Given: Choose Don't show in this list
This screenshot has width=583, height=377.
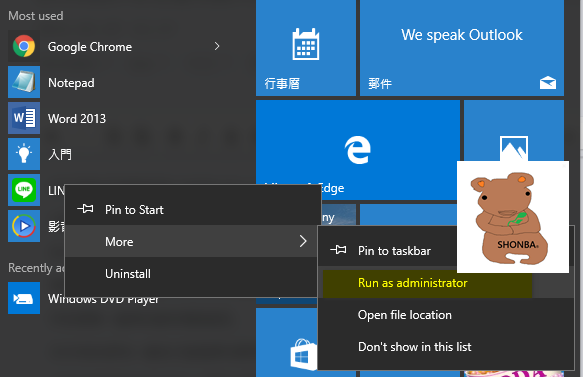Looking at the screenshot, I should pyautogui.click(x=446, y=347).
